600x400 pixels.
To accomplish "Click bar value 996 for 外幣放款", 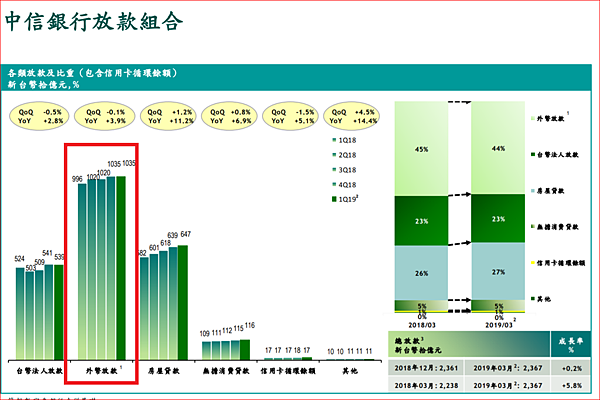I will pos(77,179).
